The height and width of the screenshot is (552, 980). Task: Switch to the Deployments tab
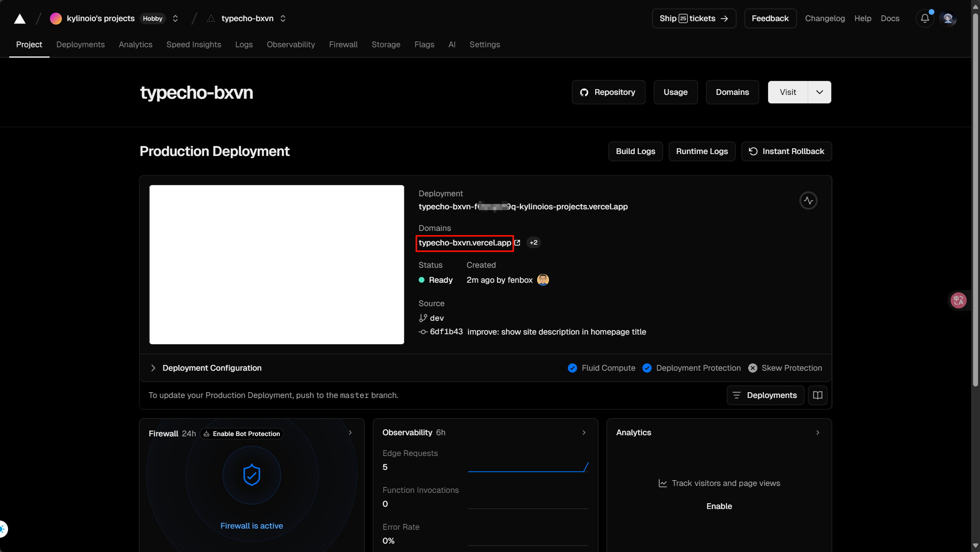(x=80, y=45)
